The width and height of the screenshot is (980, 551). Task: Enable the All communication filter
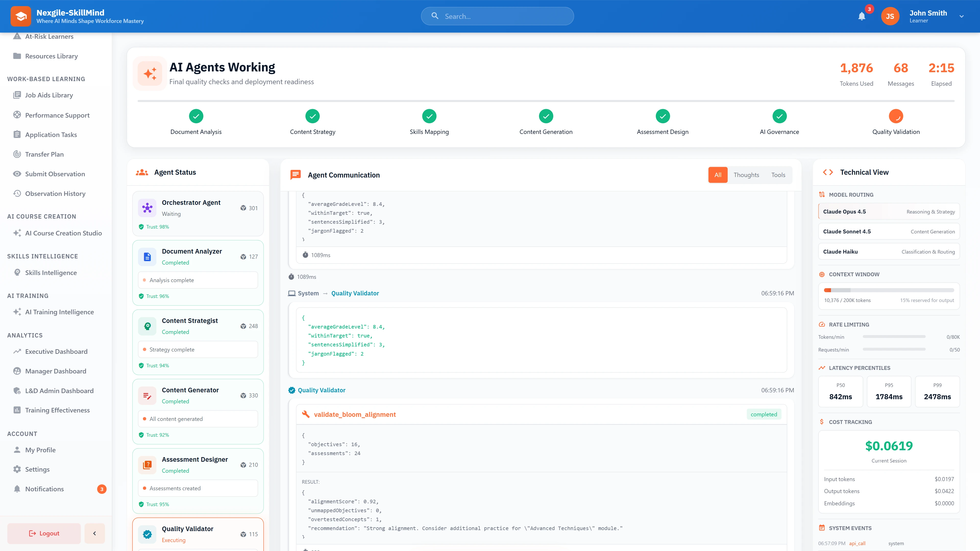pos(717,175)
